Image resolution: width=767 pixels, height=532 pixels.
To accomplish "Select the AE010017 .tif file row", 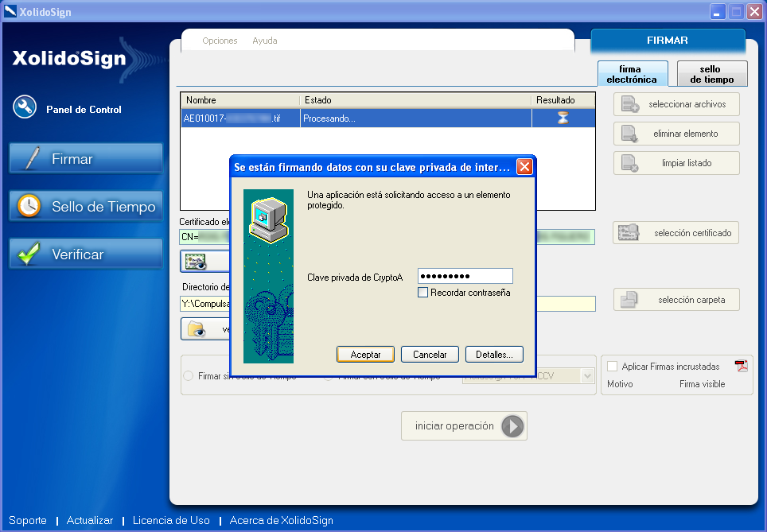I will [388, 118].
